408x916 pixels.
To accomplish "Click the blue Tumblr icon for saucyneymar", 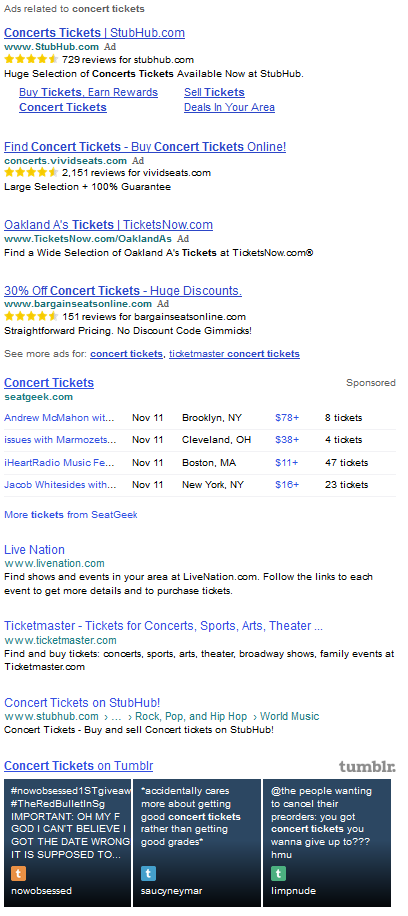I will (x=148, y=873).
